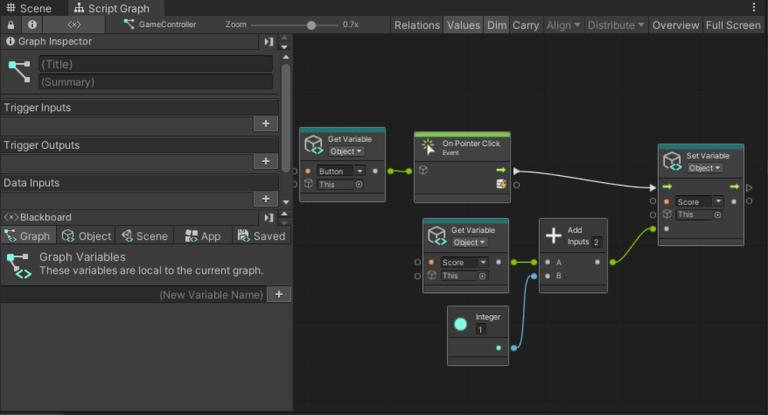Toggle the Dim option in the toolbar

click(497, 25)
